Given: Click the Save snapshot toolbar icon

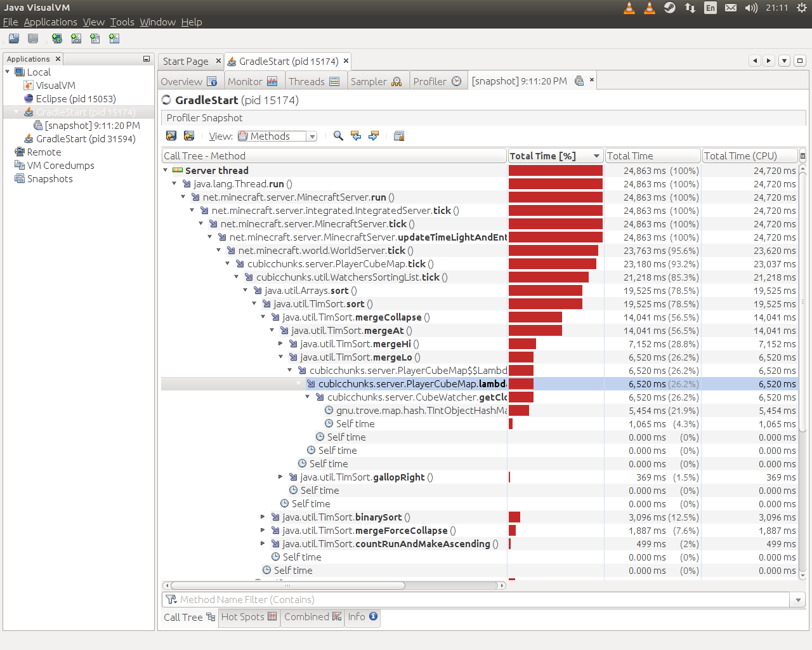Looking at the screenshot, I should (171, 136).
